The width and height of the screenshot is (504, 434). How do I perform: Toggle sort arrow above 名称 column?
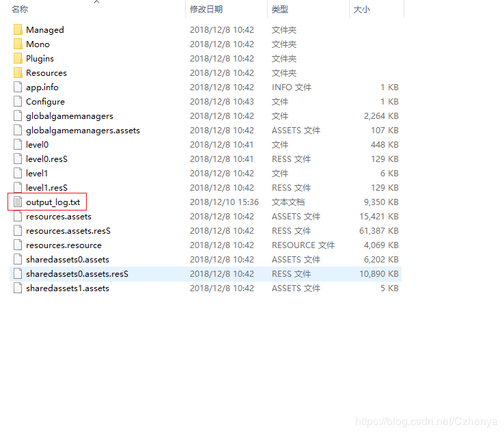pyautogui.click(x=97, y=2)
